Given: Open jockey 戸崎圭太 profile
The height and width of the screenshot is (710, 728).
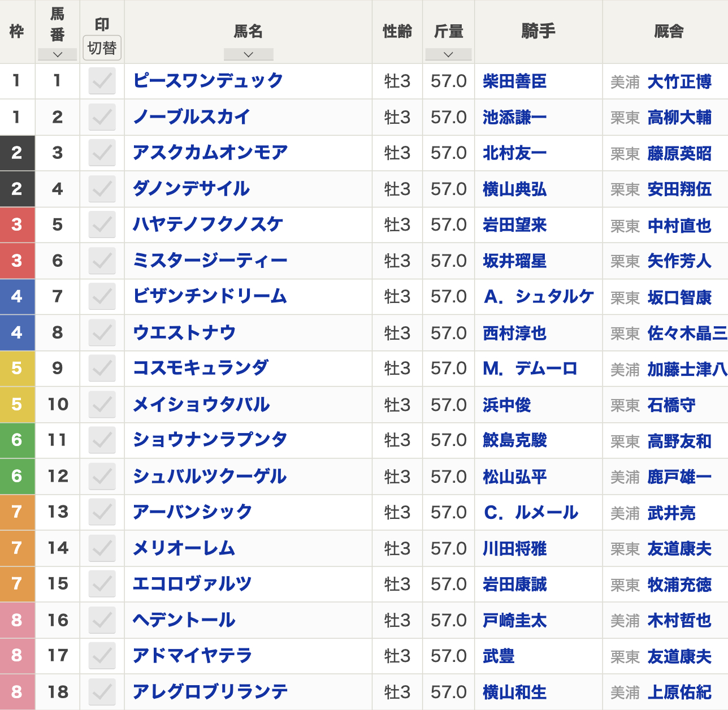Looking at the screenshot, I should (x=515, y=621).
